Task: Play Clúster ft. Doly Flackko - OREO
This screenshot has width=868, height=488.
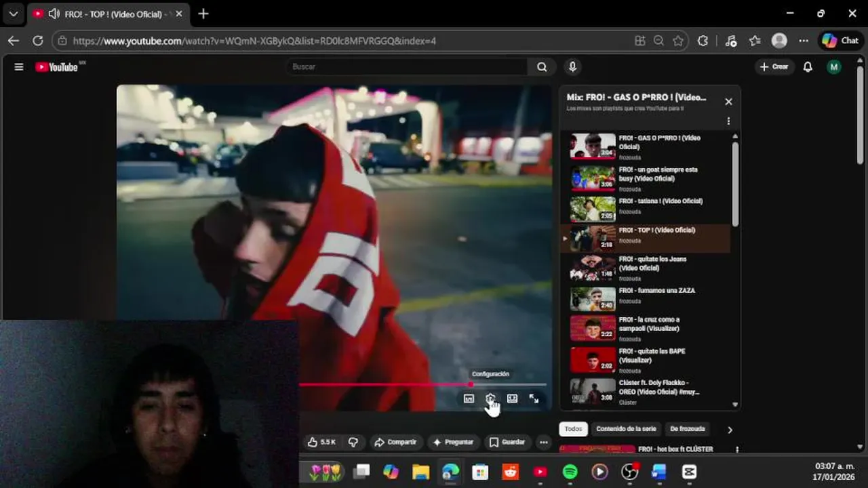Action: 645,391
